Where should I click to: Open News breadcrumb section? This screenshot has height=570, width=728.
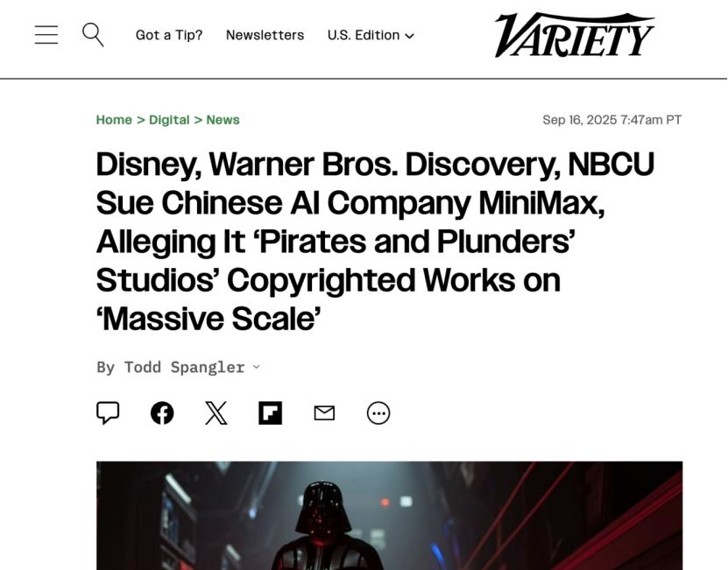coord(223,120)
